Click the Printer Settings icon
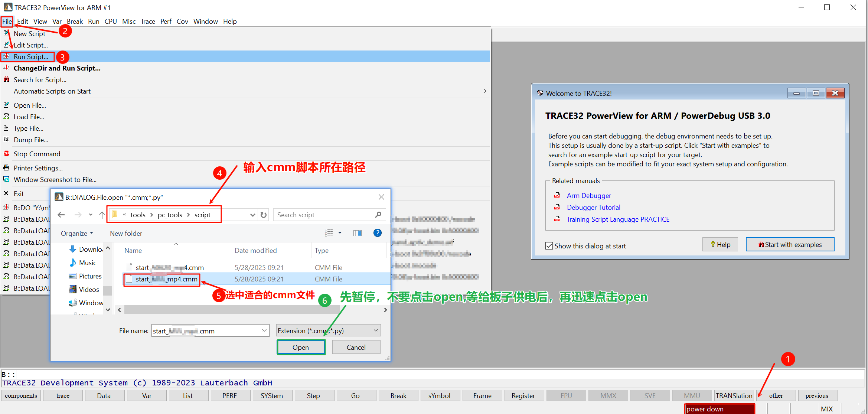 coord(6,168)
